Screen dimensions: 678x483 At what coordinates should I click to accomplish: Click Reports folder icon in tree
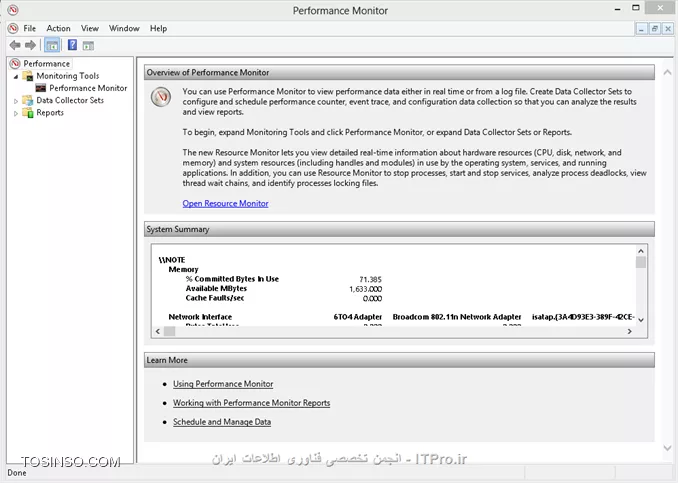pyautogui.click(x=28, y=113)
